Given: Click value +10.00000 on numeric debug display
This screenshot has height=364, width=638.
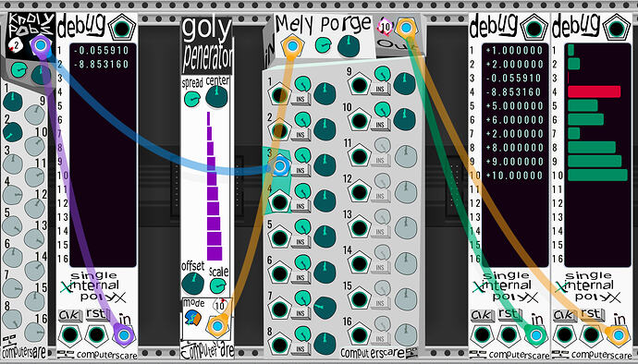Looking at the screenshot, I should click(x=514, y=176).
